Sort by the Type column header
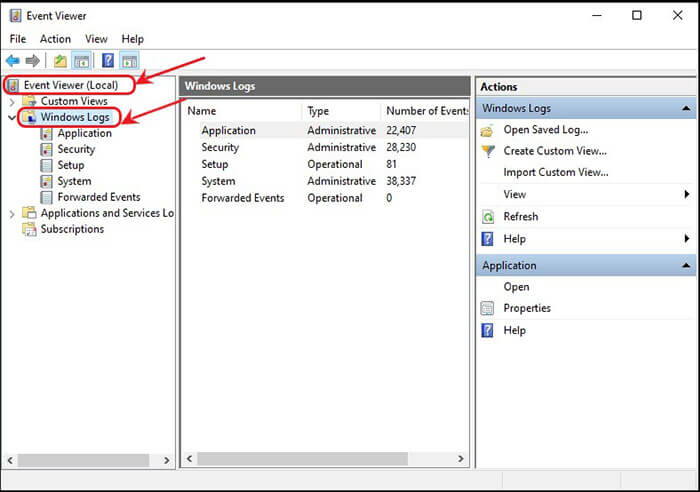Viewport: 700px width, 492px height. coord(342,111)
